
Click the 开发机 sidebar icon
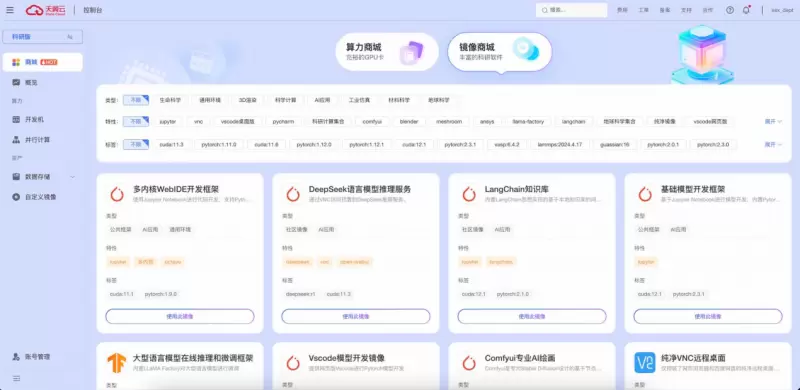point(16,119)
